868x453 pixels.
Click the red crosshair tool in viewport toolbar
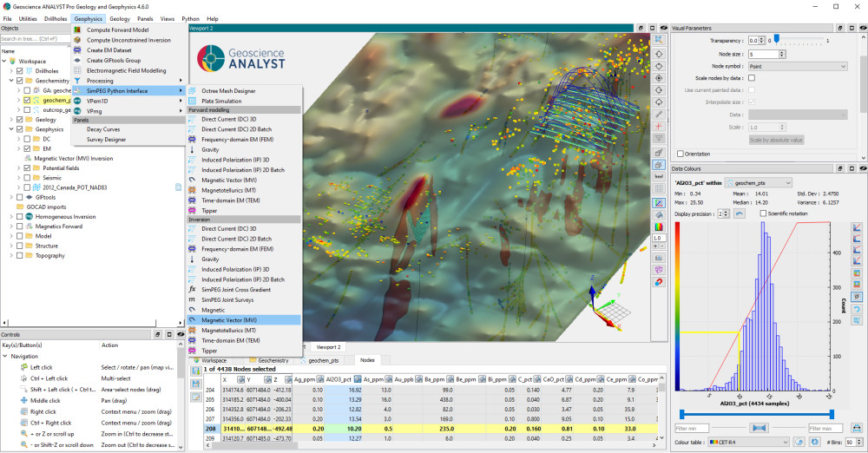658,127
